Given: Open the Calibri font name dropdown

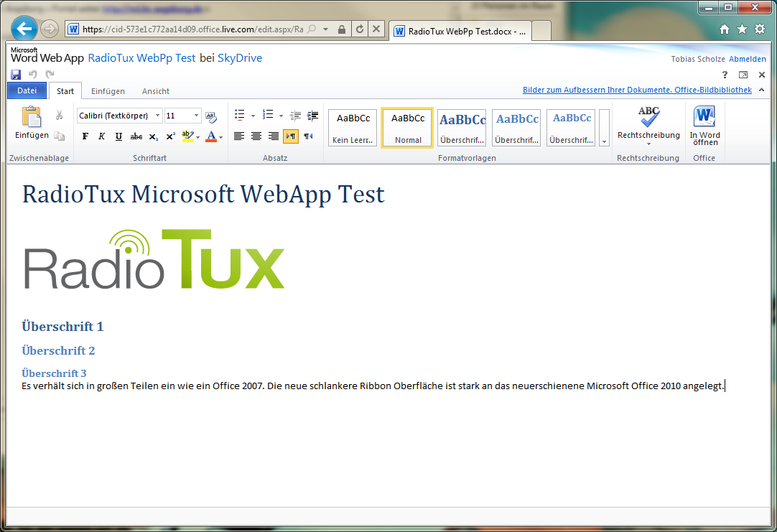Looking at the screenshot, I should [157, 116].
